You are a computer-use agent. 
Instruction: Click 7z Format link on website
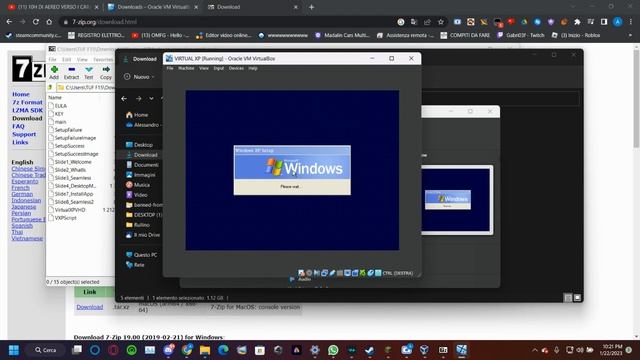tap(27, 102)
